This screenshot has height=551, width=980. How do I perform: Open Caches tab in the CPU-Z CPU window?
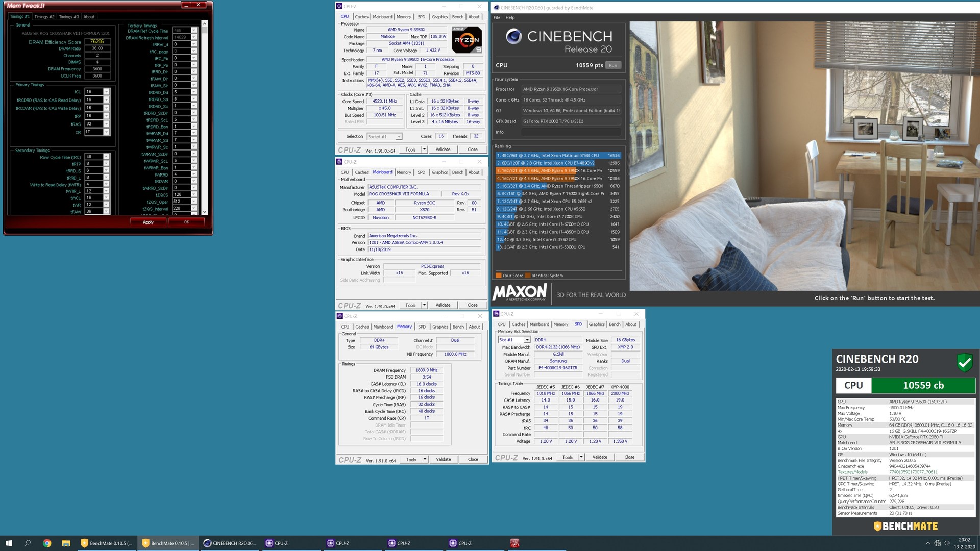tap(361, 17)
